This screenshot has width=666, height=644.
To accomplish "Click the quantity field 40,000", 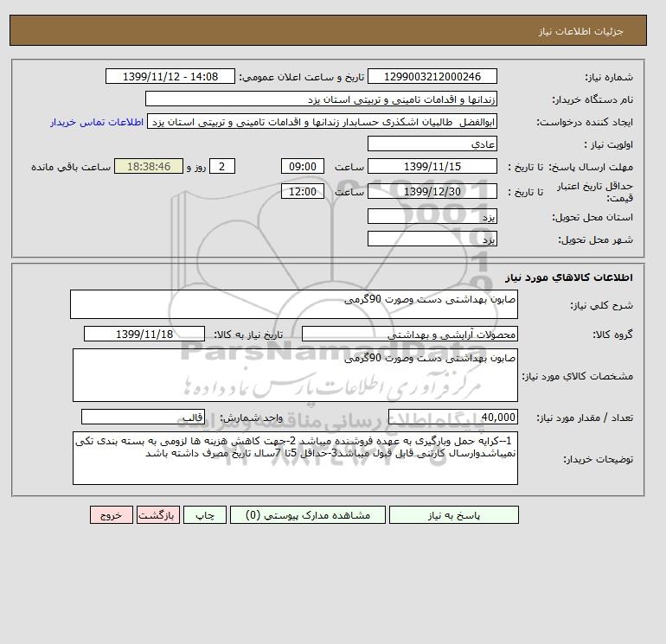I will [452, 417].
